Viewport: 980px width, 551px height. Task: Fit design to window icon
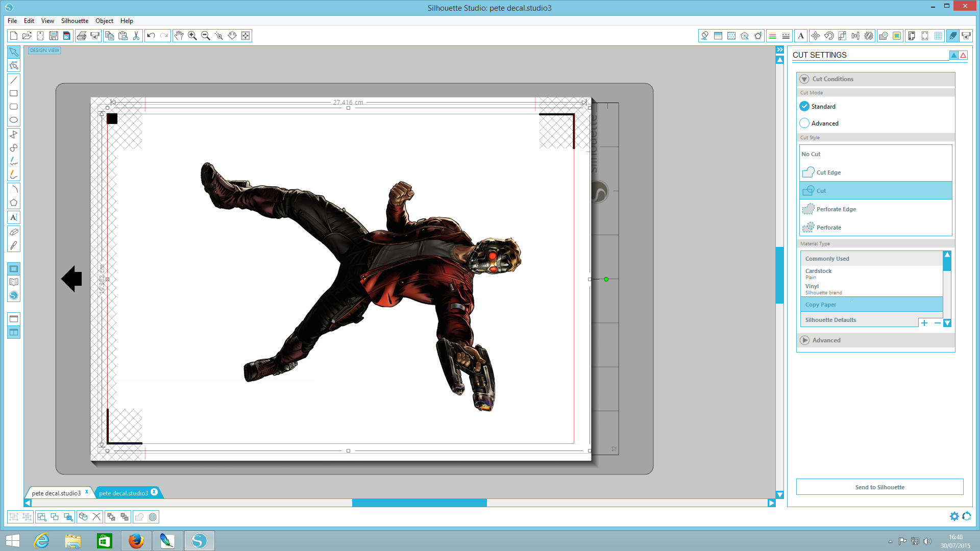[246, 36]
